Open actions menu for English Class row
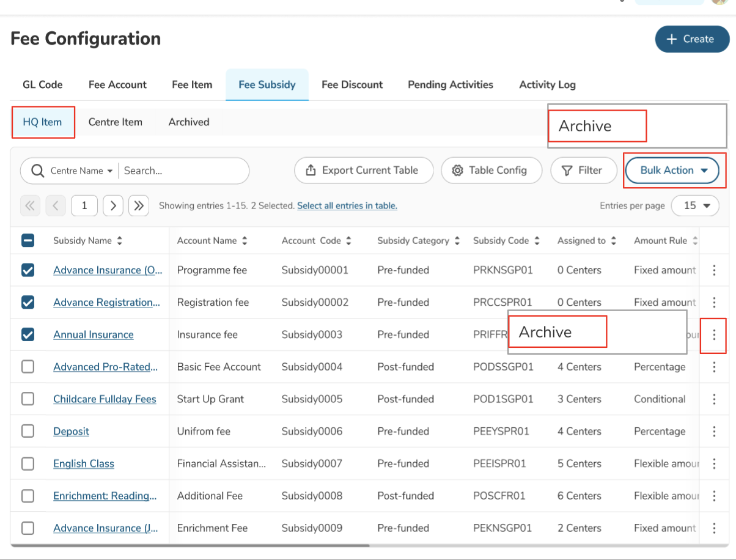This screenshot has width=736, height=560. click(x=713, y=464)
